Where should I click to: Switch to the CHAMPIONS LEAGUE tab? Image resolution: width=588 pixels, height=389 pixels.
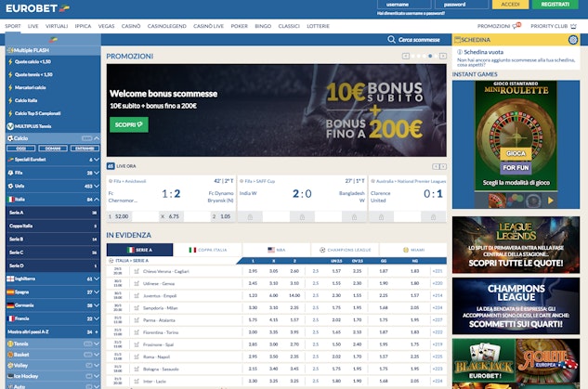pyautogui.click(x=345, y=250)
